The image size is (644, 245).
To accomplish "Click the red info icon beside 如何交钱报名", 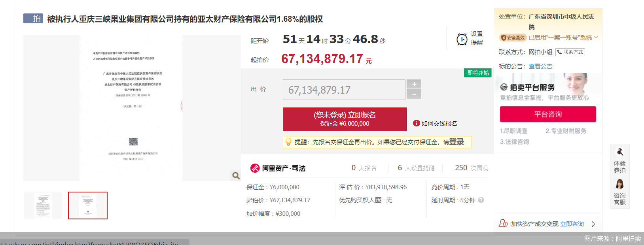I will click(416, 123).
